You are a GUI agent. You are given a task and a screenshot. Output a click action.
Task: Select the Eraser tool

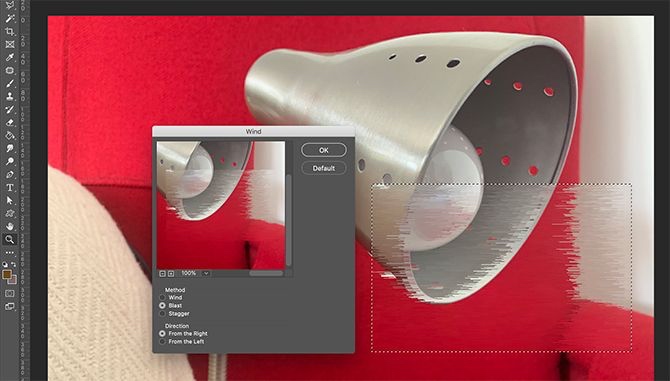pyautogui.click(x=9, y=123)
